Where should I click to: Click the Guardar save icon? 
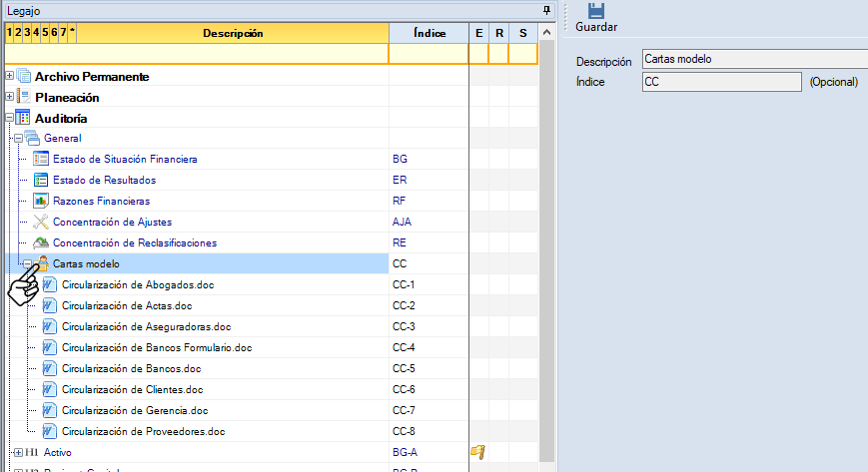coord(596,12)
